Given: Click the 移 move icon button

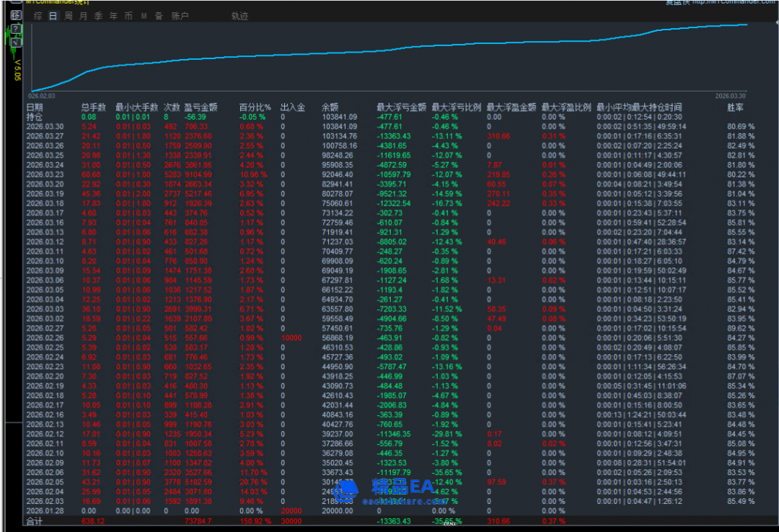Looking at the screenshot, I should (x=16, y=14).
